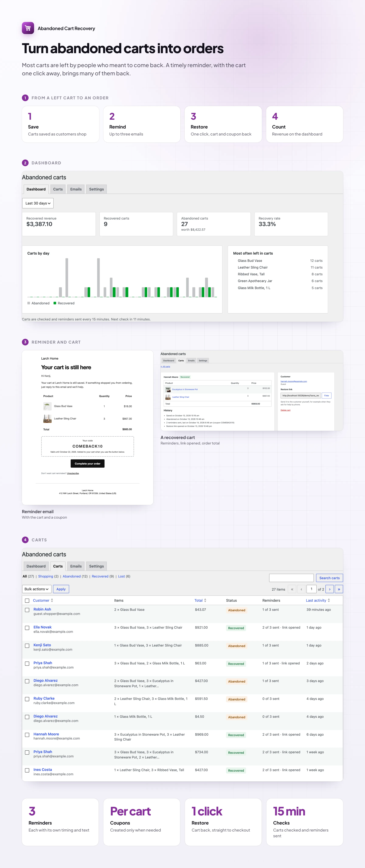The image size is (365, 868).
Task: Check the Robin Ash row checkbox
Action: tap(27, 610)
